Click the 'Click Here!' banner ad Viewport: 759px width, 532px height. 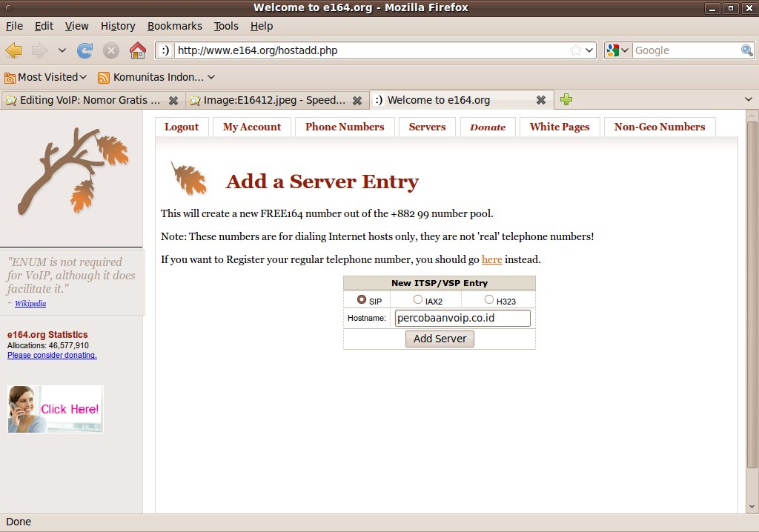coord(55,409)
